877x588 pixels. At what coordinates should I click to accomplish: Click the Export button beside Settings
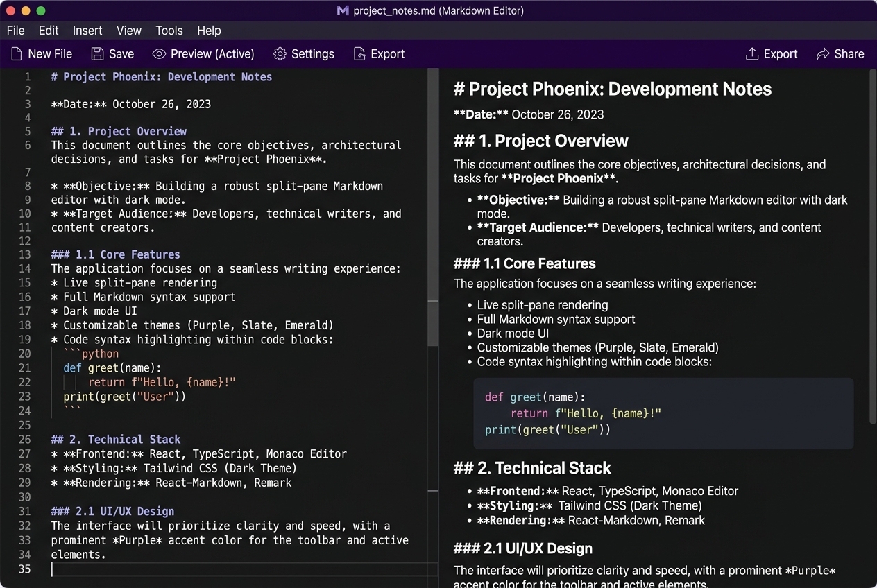(379, 54)
